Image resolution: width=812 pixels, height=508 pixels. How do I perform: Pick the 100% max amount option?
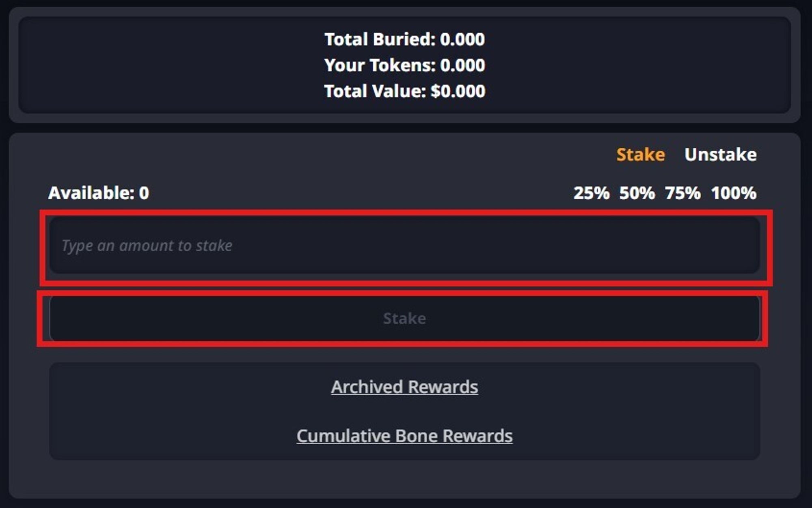733,193
